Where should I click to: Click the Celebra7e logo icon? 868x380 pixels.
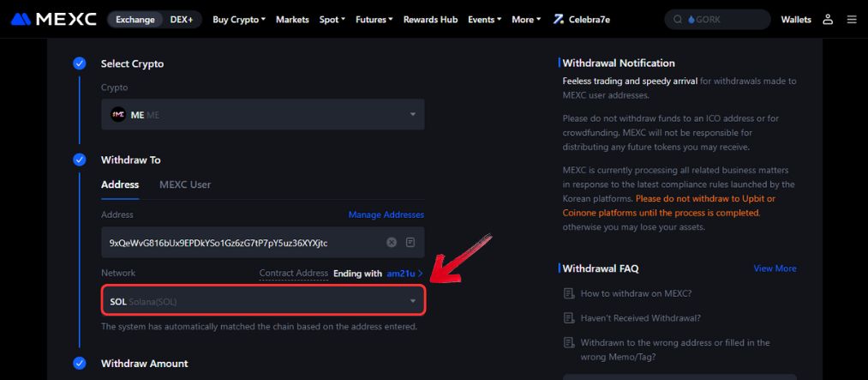(558, 20)
